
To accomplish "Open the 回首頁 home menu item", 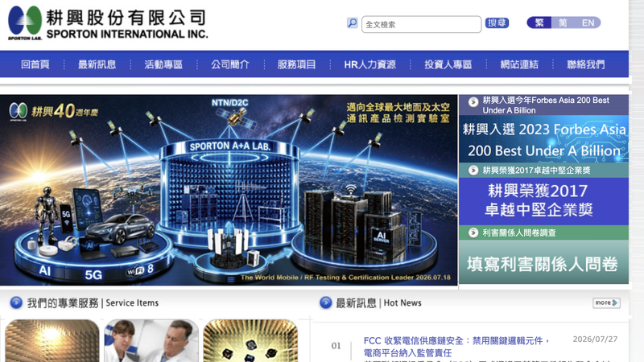I will [35, 64].
